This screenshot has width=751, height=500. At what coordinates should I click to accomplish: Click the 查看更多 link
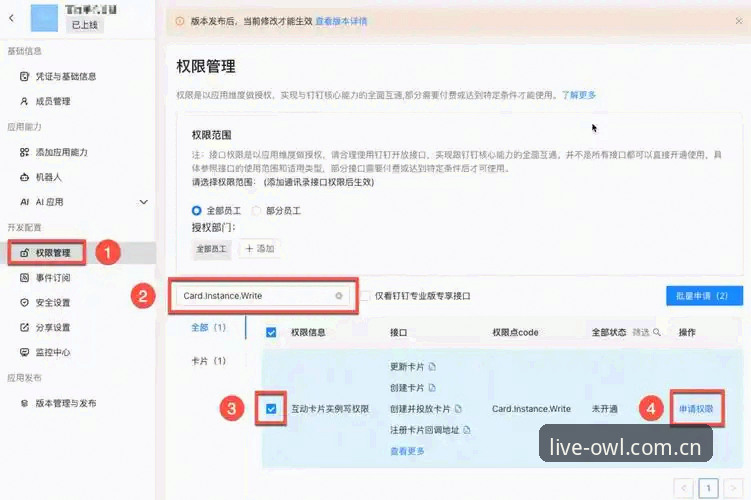click(x=407, y=451)
